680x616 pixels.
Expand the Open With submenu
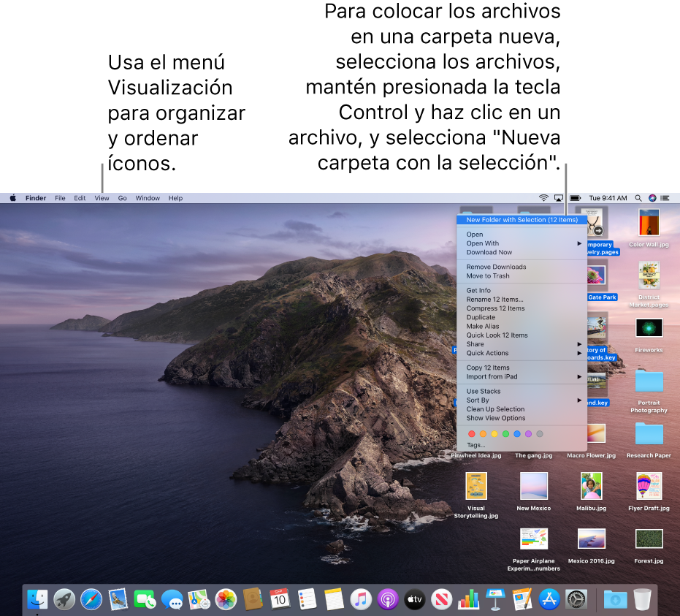(522, 243)
